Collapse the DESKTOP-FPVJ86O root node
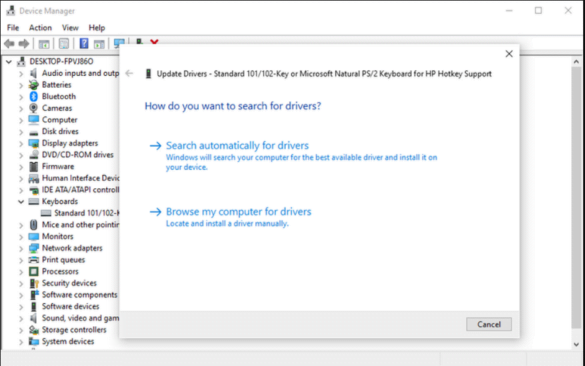 (x=9, y=62)
